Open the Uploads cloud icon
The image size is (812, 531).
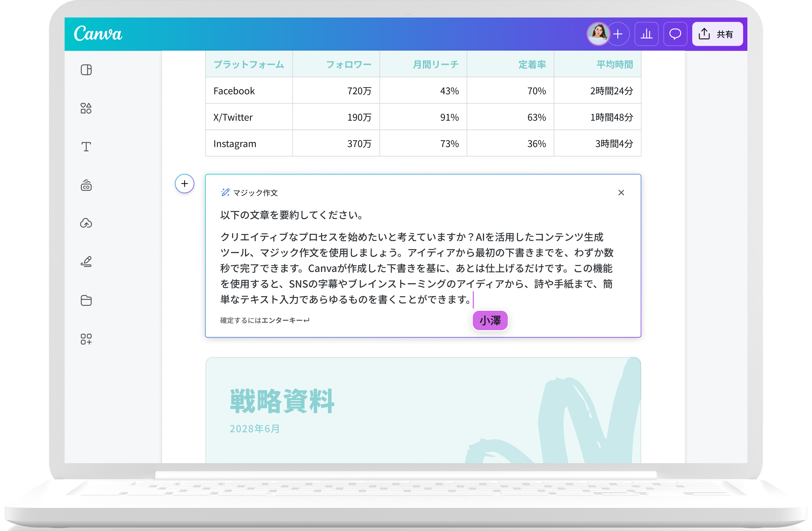click(86, 223)
